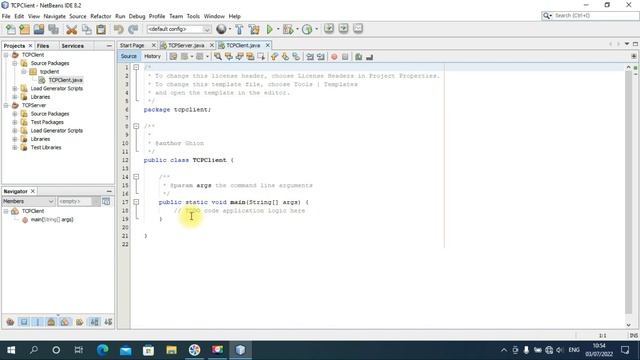This screenshot has height=360, width=640.
Task: Toggle Show Non-Public Members in Navigator
Action: pos(51,322)
